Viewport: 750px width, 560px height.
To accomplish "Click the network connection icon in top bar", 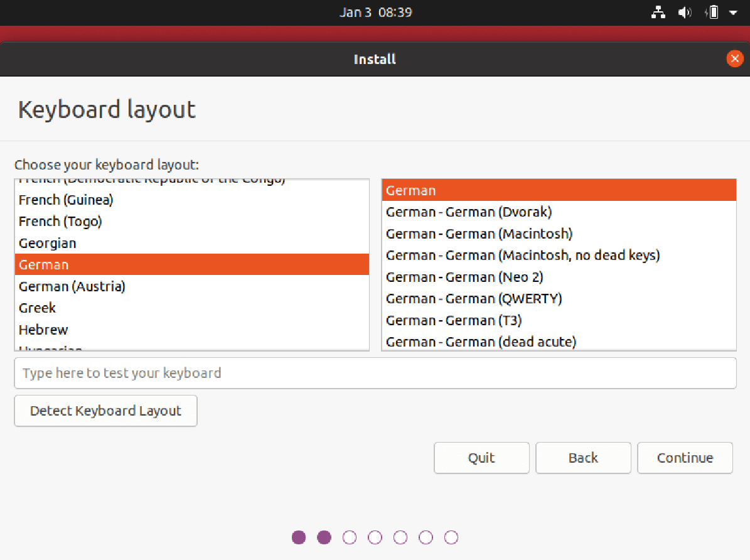I will pos(658,13).
